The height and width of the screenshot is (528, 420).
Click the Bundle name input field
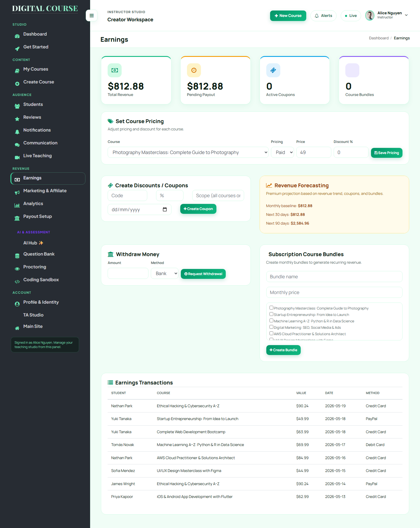click(334, 277)
